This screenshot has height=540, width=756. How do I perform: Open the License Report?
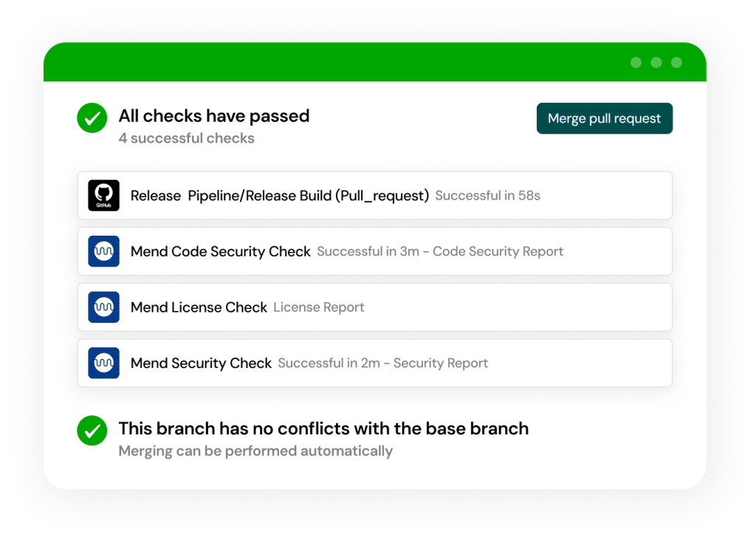point(318,307)
